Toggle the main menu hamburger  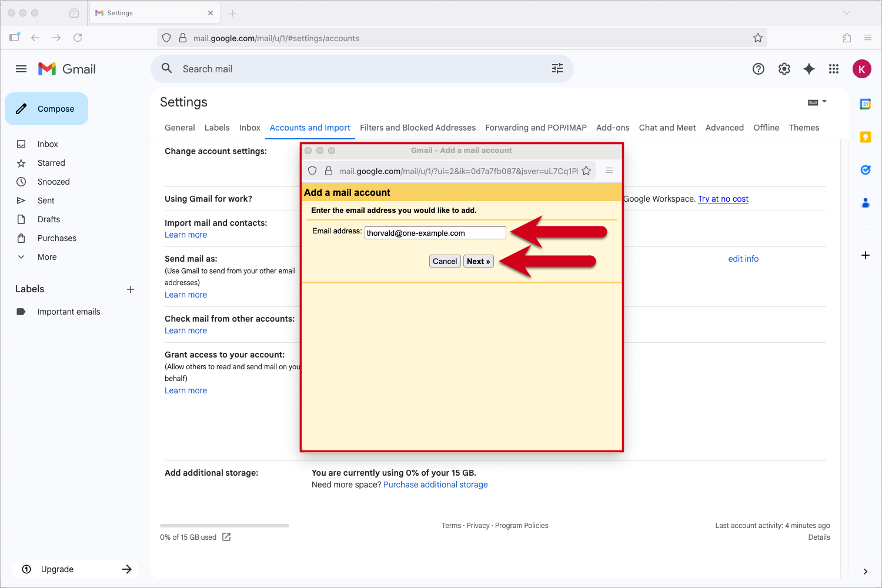pyautogui.click(x=21, y=69)
